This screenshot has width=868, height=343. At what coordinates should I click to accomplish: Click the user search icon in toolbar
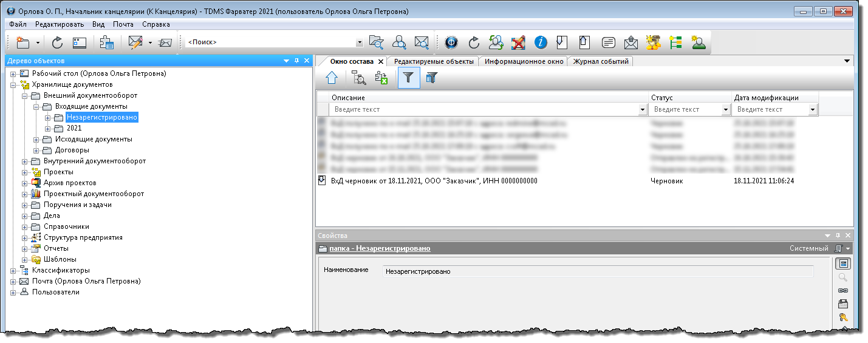pyautogui.click(x=399, y=42)
